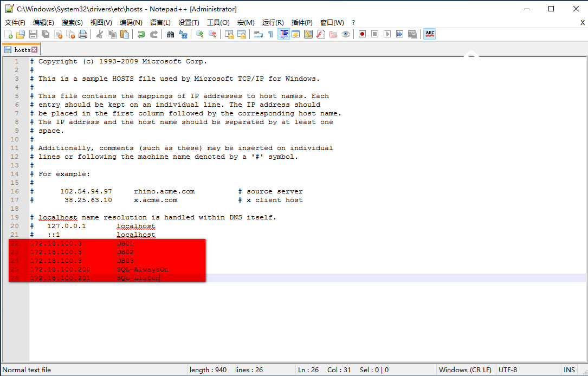Zoom in using the magnifier-plus toolbar icon

coord(200,34)
